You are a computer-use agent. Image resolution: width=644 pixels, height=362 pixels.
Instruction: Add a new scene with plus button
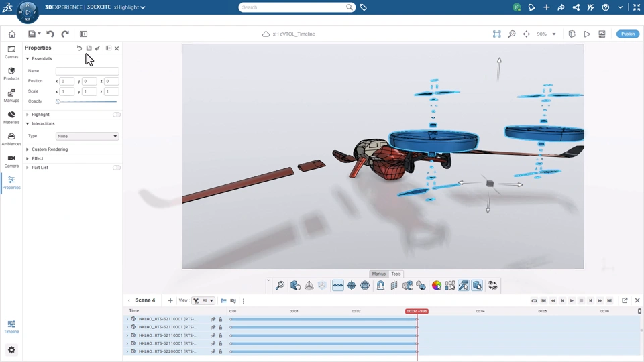170,300
